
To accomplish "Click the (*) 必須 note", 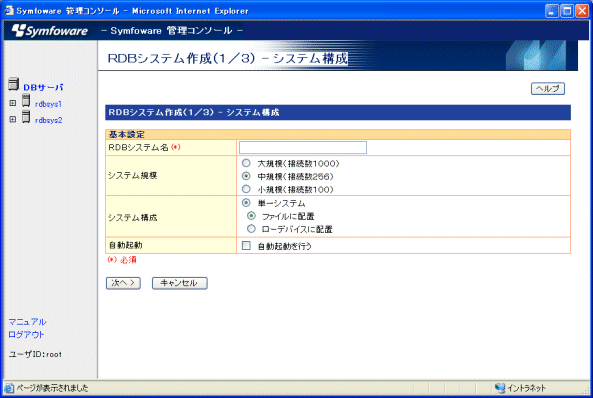I will 122,260.
